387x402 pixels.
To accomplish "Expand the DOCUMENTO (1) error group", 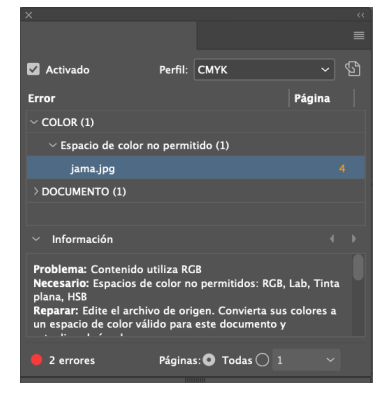I will point(36,191).
